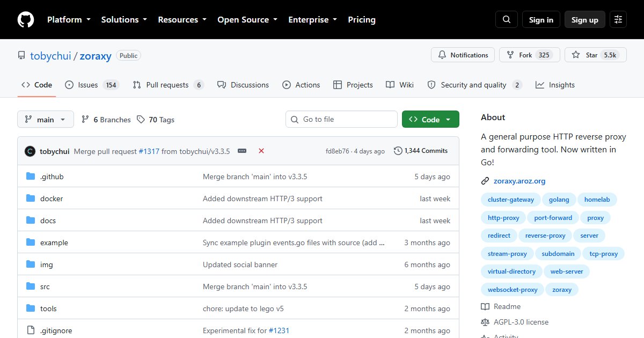The width and height of the screenshot is (644, 338).
Task: Open pull request #1317 link
Action: tap(149, 151)
